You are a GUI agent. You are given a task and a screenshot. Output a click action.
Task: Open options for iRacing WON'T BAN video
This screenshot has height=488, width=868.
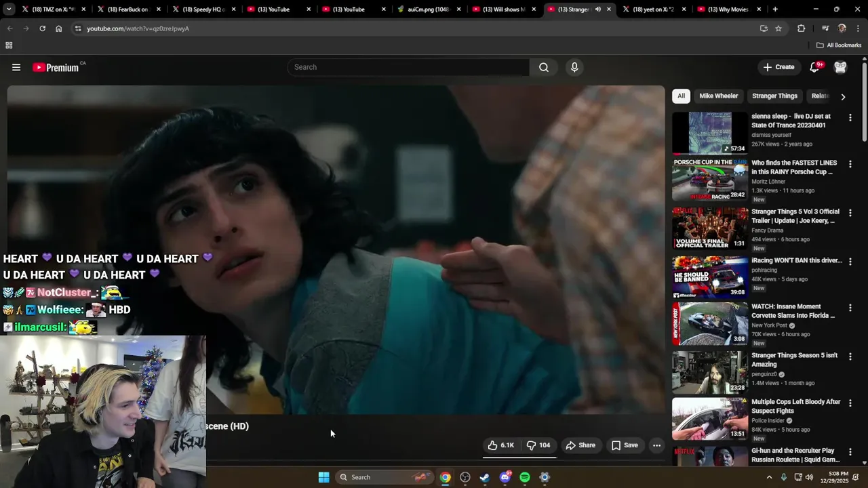click(x=850, y=261)
